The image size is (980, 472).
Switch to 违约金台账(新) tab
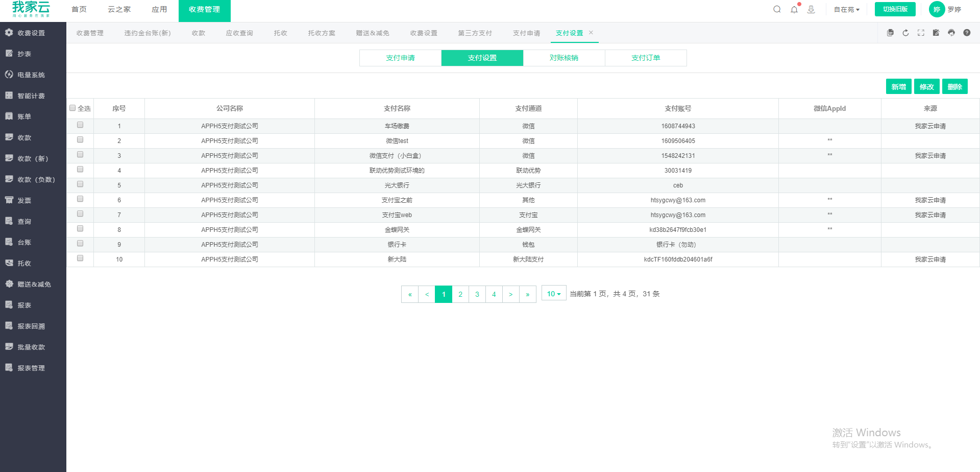point(148,33)
